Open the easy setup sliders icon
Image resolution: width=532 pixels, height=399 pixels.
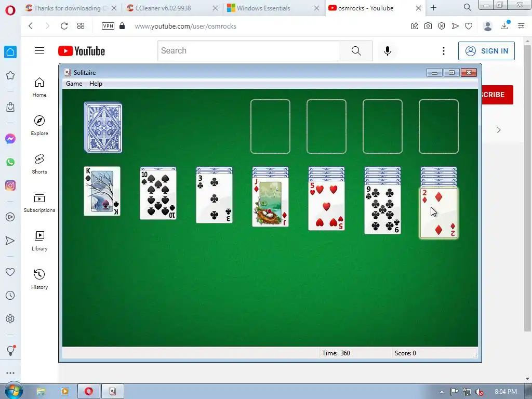(521, 26)
